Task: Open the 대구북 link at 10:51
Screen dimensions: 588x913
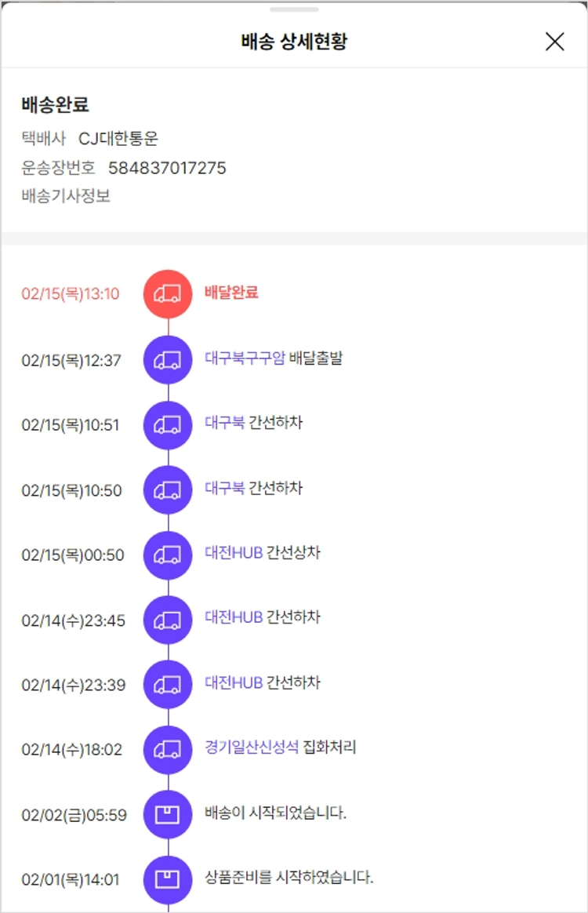Action: (224, 423)
